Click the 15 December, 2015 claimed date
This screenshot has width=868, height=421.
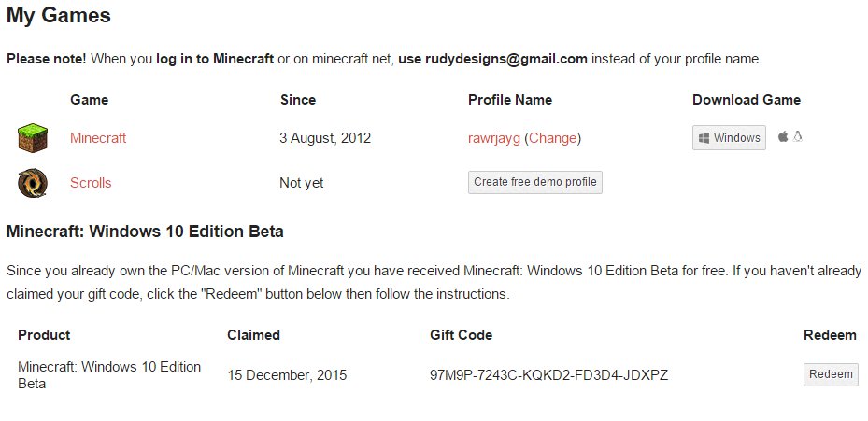[287, 375]
